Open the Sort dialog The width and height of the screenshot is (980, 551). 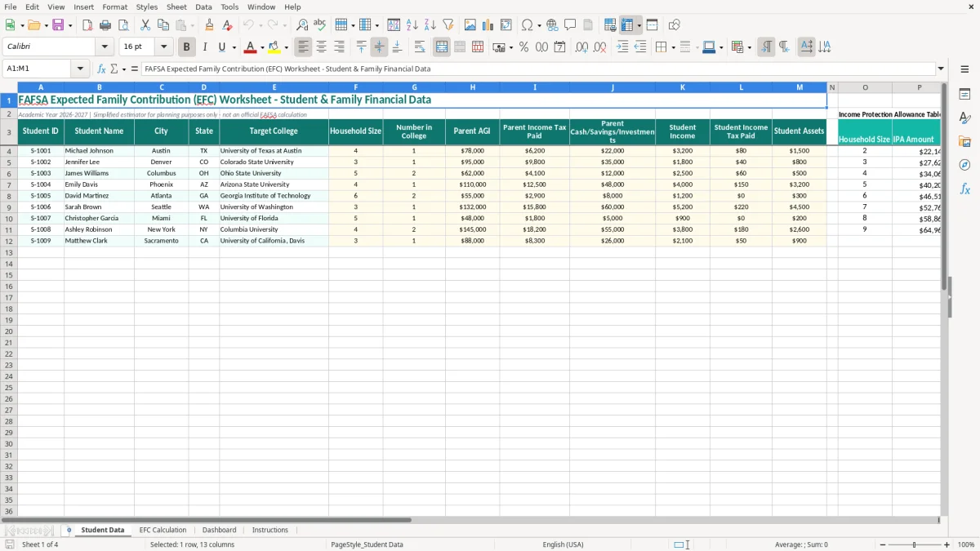394,25
